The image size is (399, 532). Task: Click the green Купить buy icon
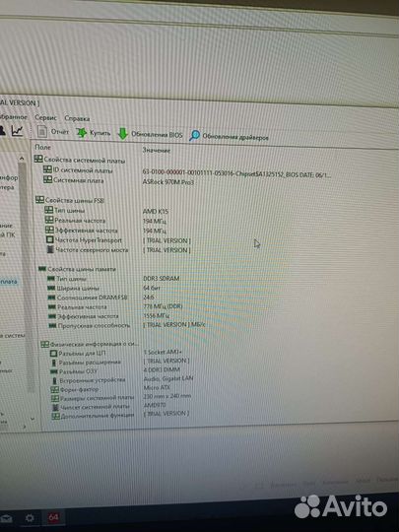point(82,133)
